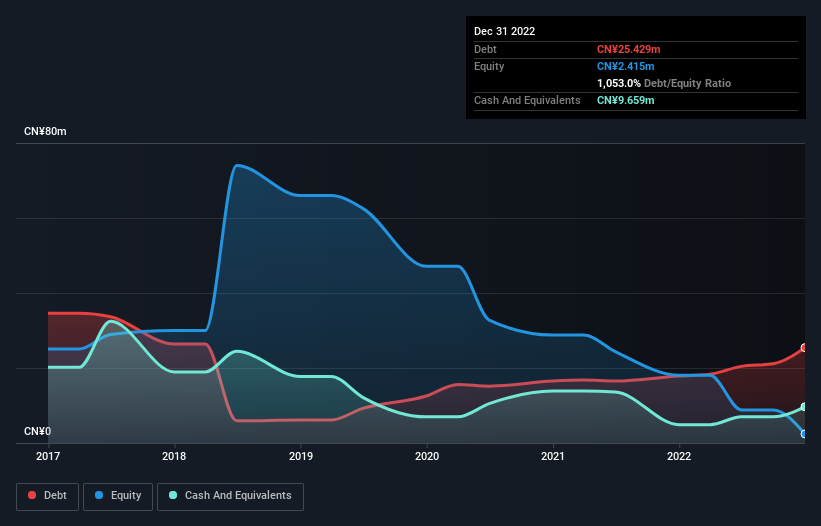Click the CN¥25.429m debt value
The width and height of the screenshot is (821, 526).
[x=628, y=49]
